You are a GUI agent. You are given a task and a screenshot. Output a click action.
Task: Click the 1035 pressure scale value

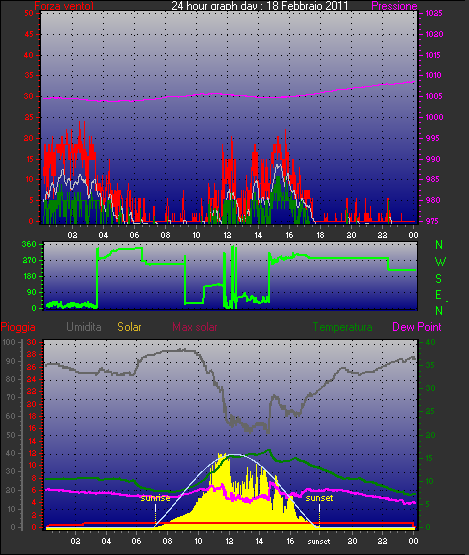click(434, 13)
